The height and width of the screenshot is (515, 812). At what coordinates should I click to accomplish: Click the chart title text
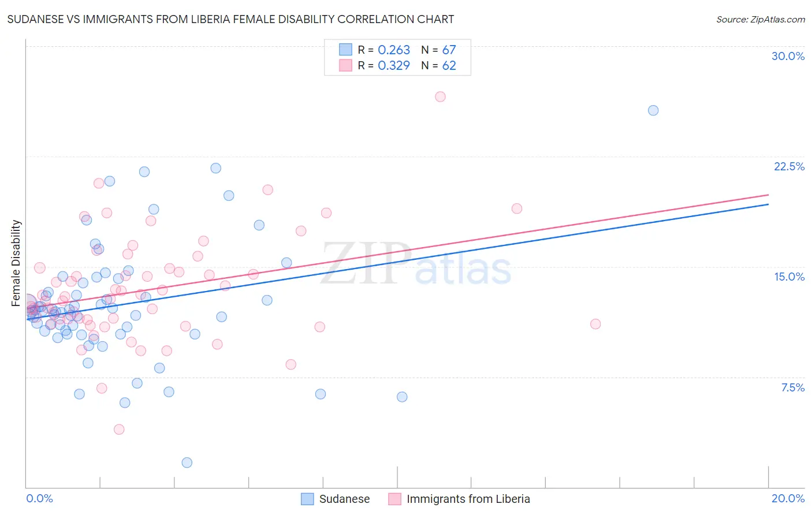(x=230, y=19)
